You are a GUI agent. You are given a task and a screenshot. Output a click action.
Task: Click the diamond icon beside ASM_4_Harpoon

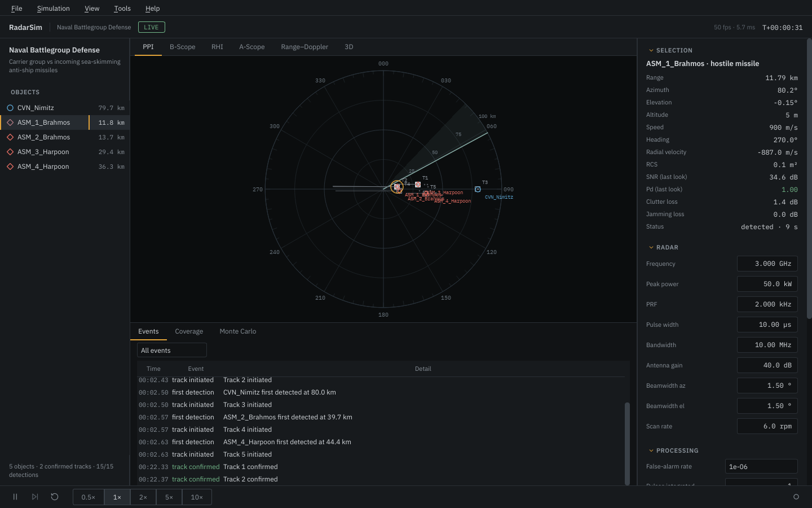(10, 167)
